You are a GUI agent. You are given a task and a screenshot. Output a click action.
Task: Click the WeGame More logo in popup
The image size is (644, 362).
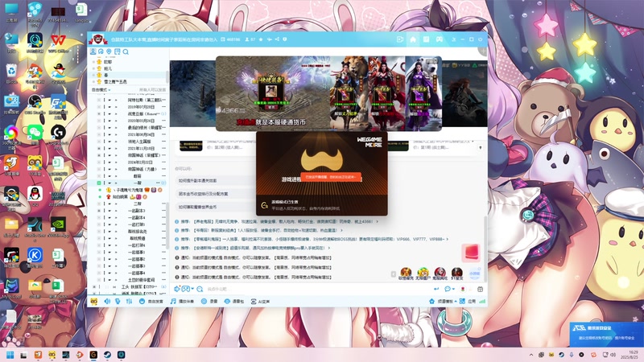[x=369, y=142]
